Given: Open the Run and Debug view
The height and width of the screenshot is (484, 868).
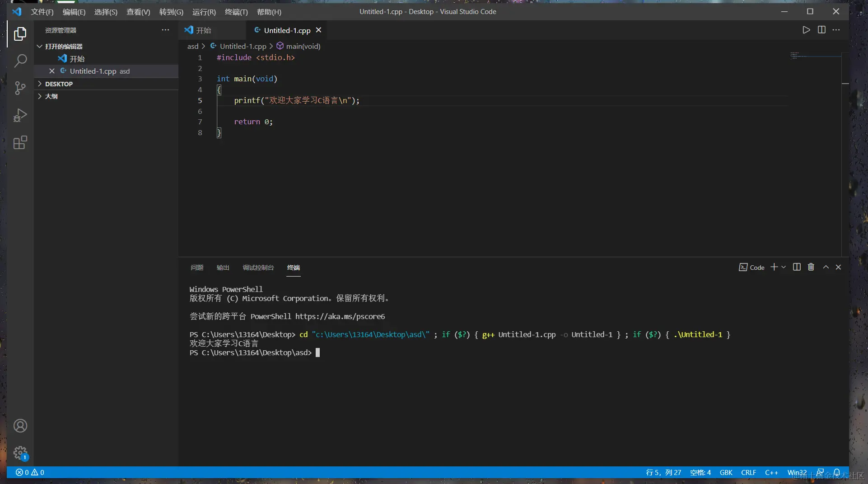Looking at the screenshot, I should click(x=20, y=115).
